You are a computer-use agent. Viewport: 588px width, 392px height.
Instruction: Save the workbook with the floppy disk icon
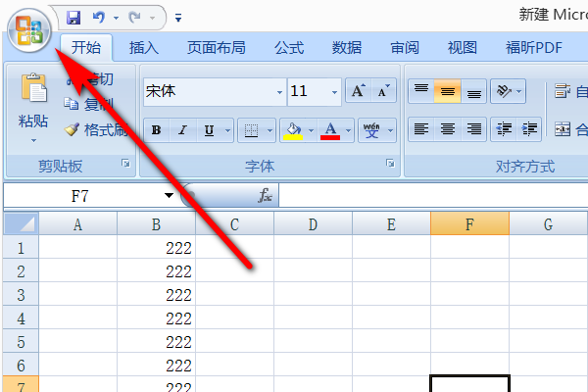[73, 18]
